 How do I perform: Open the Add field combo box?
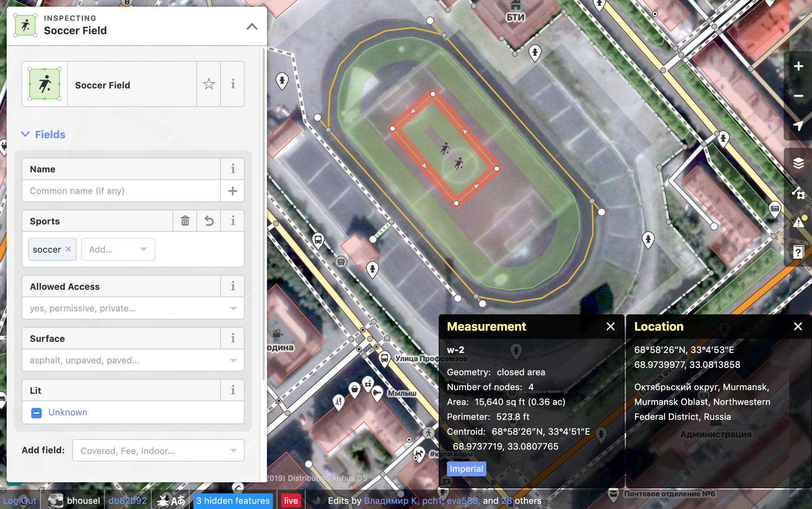tap(158, 451)
